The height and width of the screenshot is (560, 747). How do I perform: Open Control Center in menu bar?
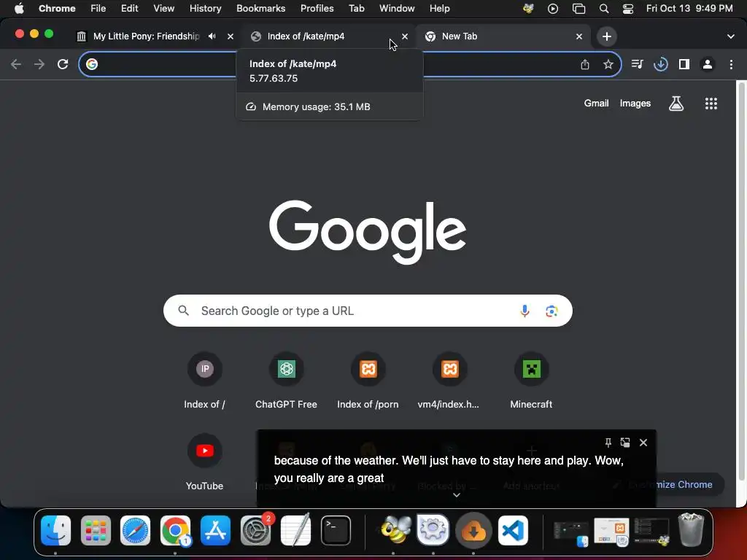click(628, 9)
